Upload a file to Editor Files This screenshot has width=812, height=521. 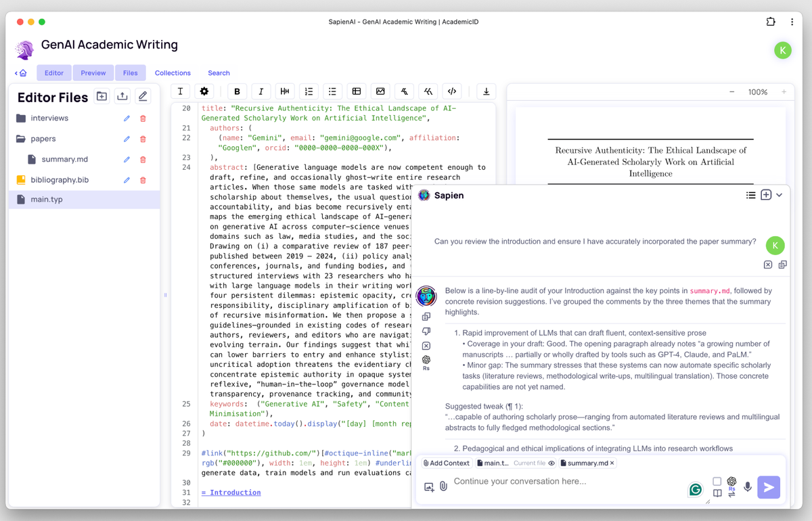pos(122,97)
